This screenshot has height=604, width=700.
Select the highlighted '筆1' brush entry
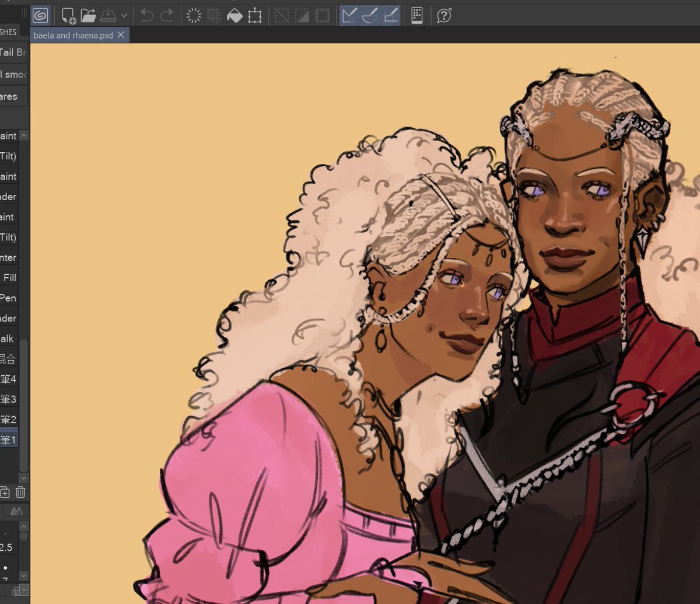(x=9, y=439)
